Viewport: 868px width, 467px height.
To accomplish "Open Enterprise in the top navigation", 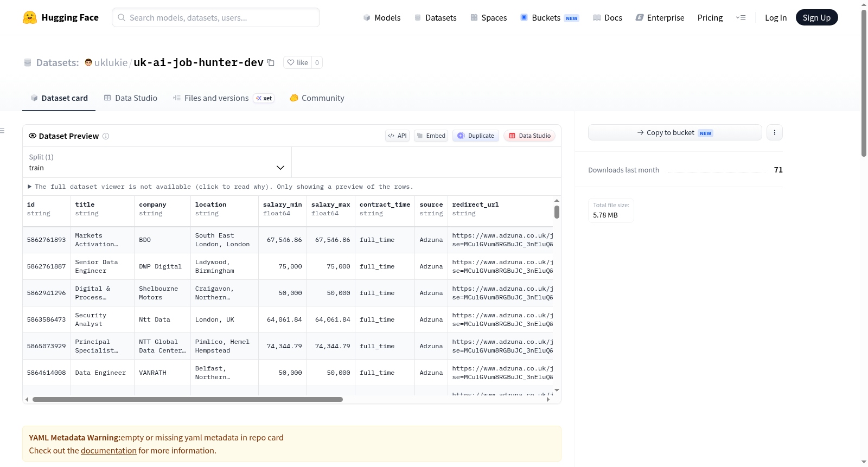I will pyautogui.click(x=660, y=18).
